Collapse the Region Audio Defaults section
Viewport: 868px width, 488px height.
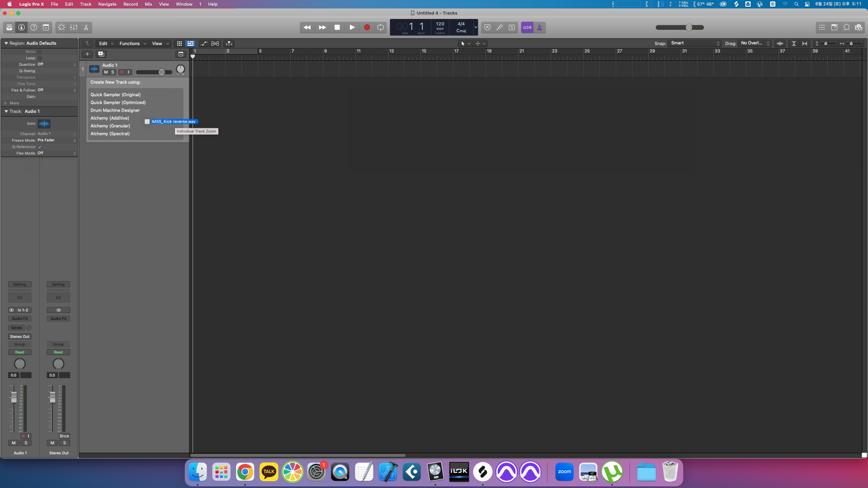(6, 43)
